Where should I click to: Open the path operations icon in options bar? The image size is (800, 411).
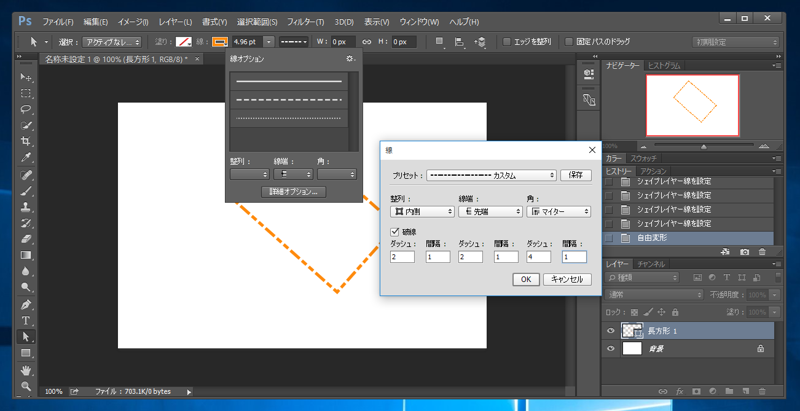click(439, 42)
